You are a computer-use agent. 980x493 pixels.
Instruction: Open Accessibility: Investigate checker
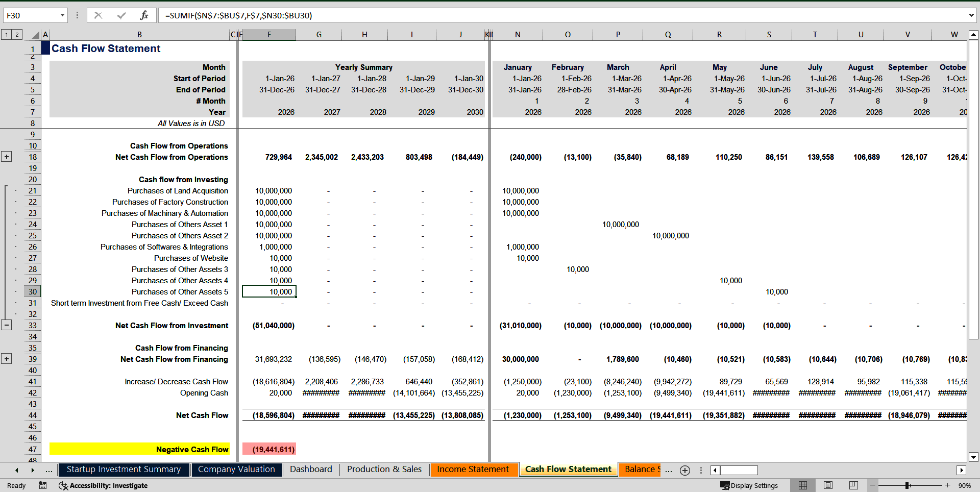[103, 485]
